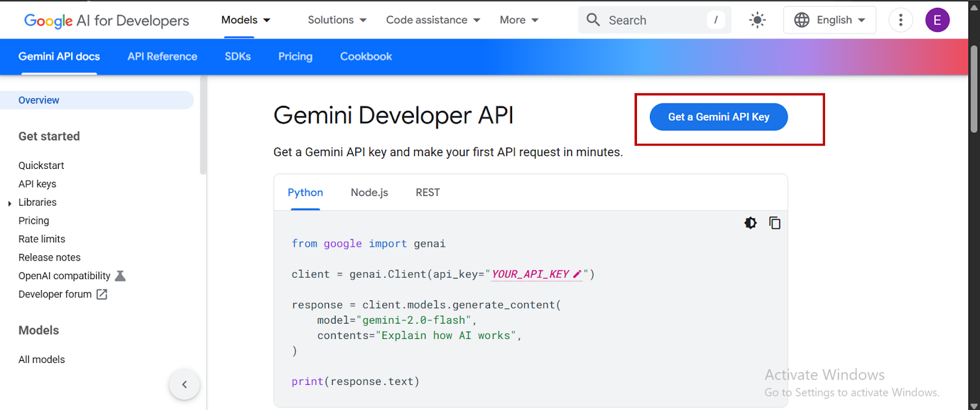Select the Gemini API docs tab

[x=59, y=56]
